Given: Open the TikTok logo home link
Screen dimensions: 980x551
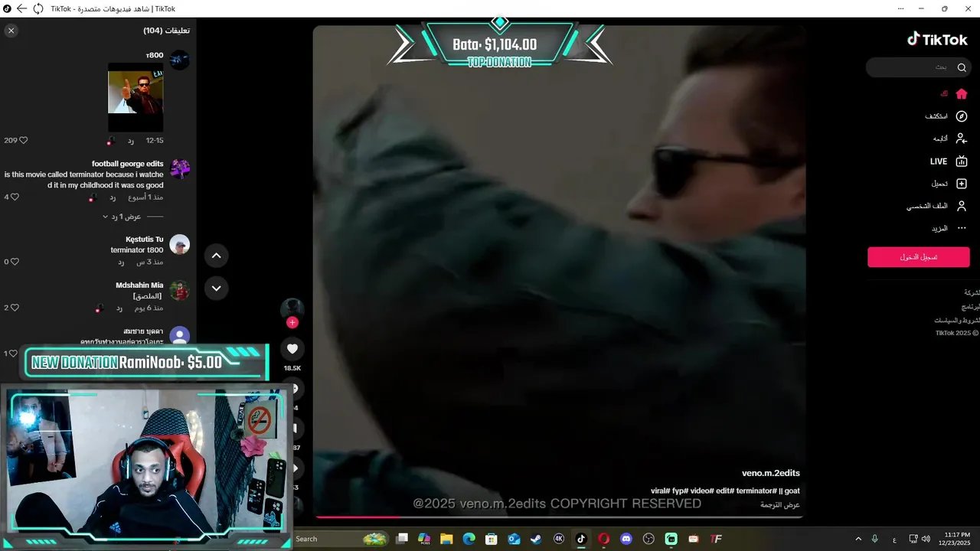Looking at the screenshot, I should (938, 39).
